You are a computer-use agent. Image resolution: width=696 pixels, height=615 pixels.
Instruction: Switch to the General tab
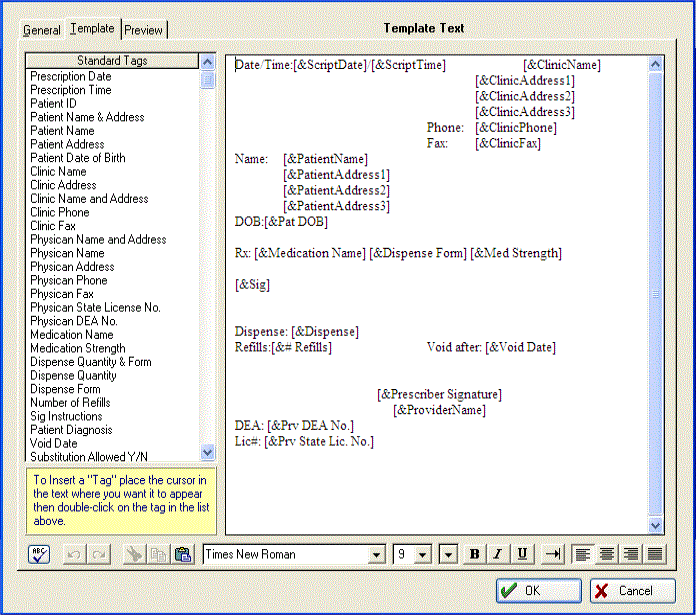42,30
